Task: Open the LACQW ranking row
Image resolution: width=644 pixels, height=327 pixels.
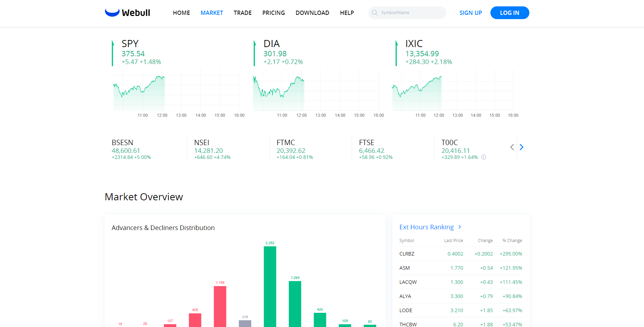Action: click(461, 282)
